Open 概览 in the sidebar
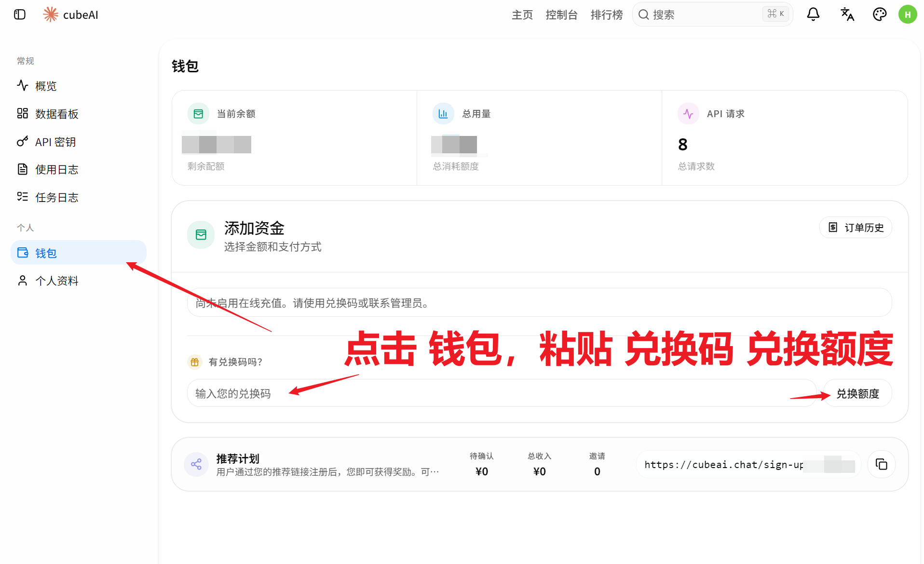 point(79,86)
